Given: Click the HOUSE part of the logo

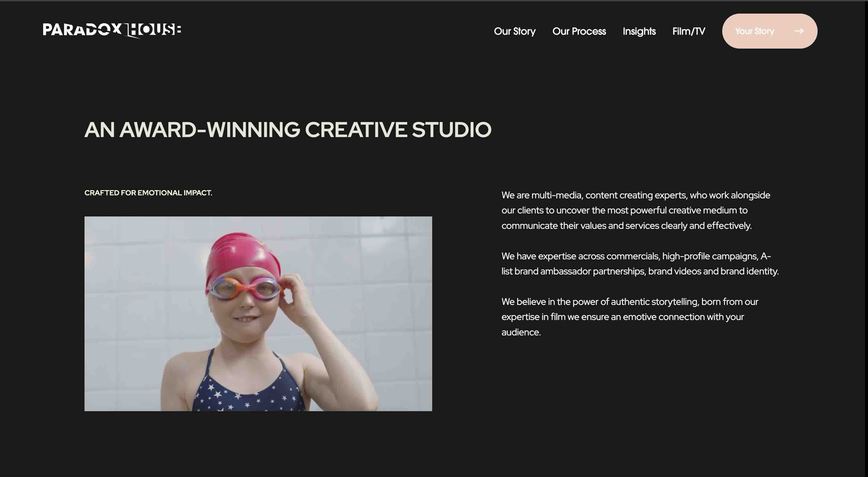Looking at the screenshot, I should click(x=153, y=30).
